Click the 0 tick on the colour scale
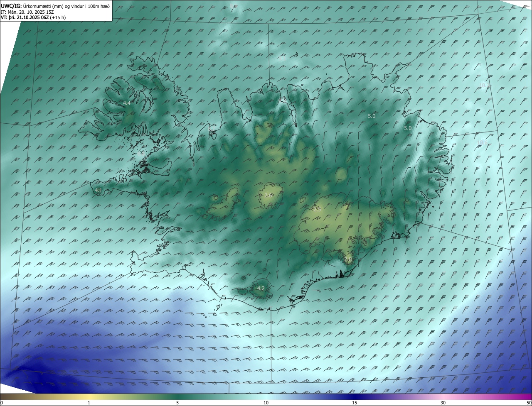 2,403
